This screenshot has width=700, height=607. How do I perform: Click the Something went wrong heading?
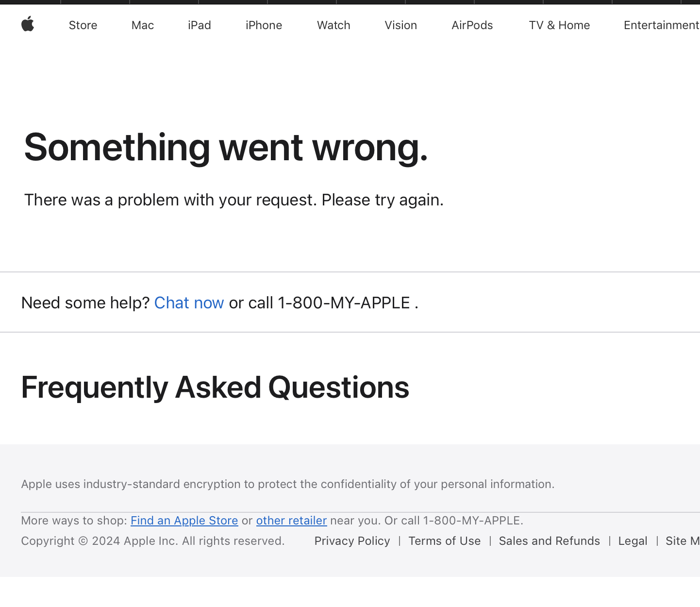coord(226,148)
